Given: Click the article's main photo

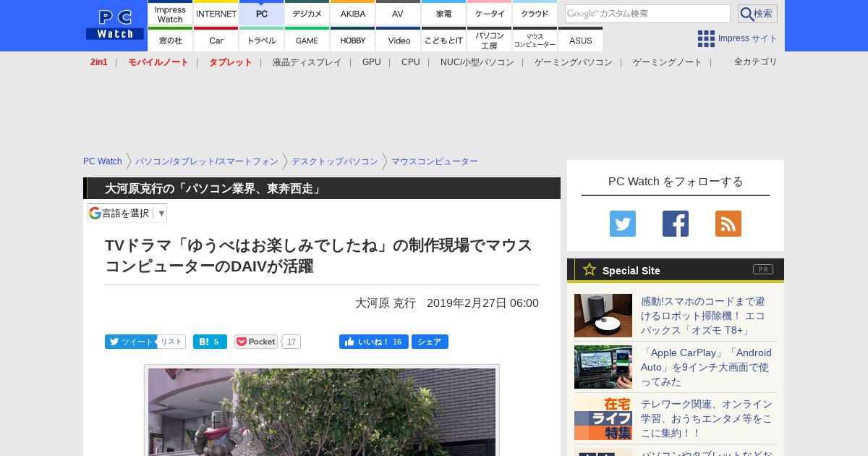Looking at the screenshot, I should (322, 411).
